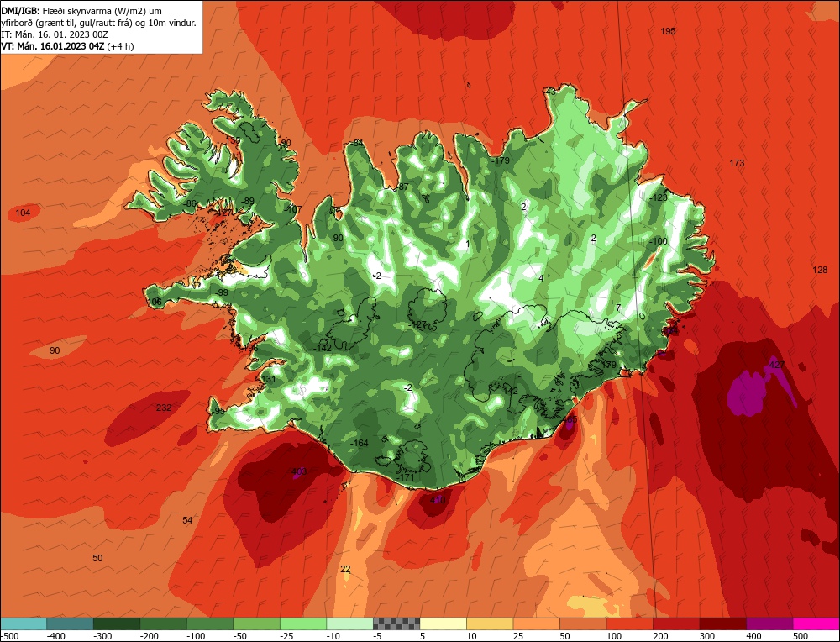The image size is (840, 642).
Task: Click the legend swatch between 100 and 200
Action: pos(630,624)
